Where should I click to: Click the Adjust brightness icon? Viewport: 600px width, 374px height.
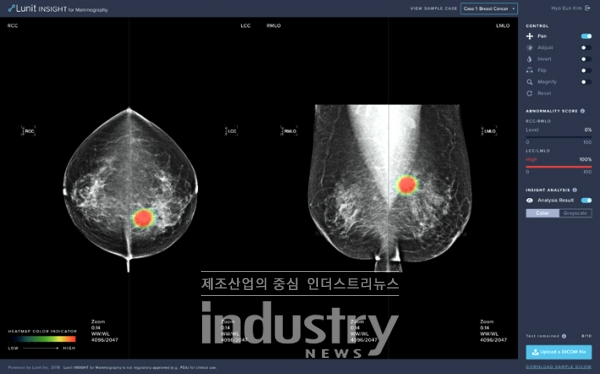(x=530, y=47)
